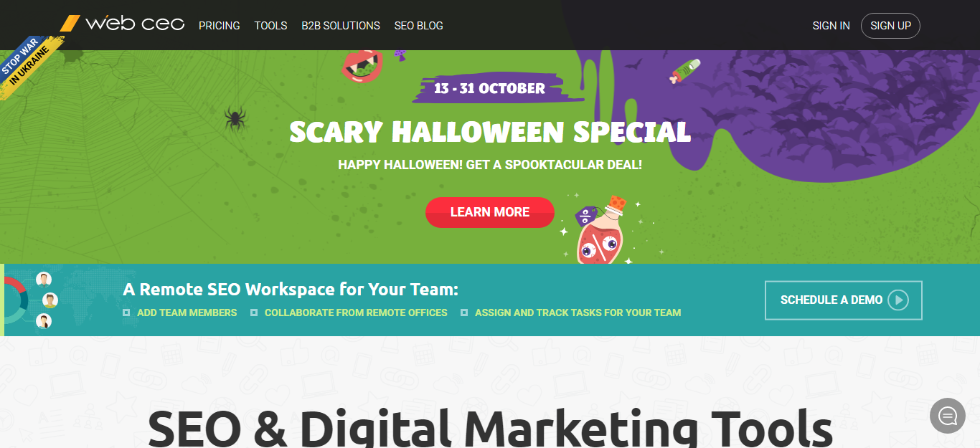980x448 pixels.
Task: Click the Web CEO logo
Action: [122, 24]
